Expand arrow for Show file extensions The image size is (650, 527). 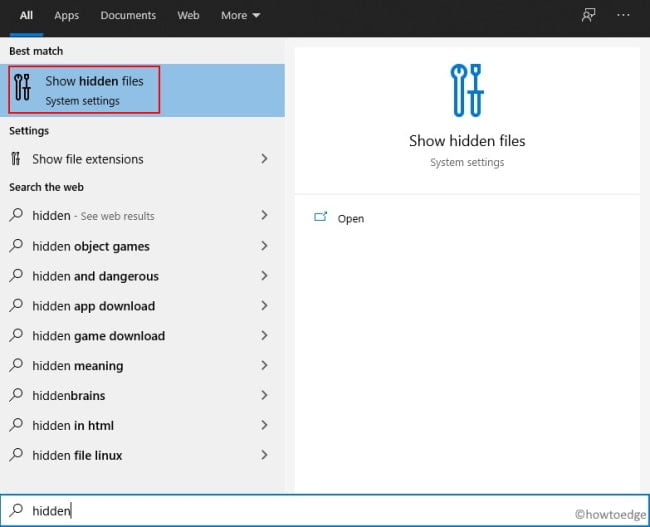(264, 159)
